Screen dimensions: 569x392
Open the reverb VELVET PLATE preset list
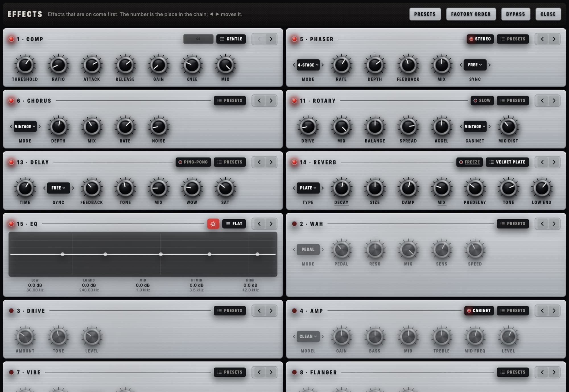tap(507, 162)
